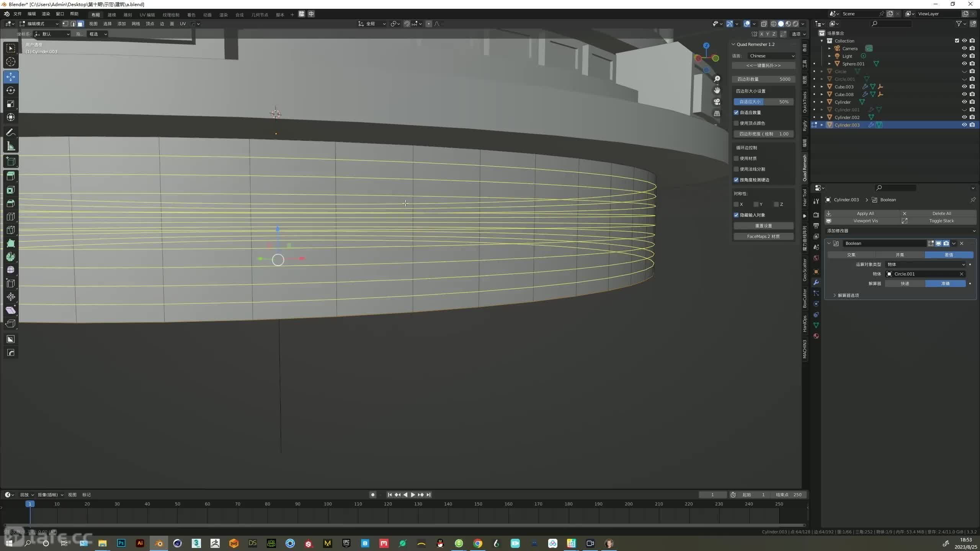Open Photoshop from the taskbar
The image size is (980, 551).
click(121, 543)
